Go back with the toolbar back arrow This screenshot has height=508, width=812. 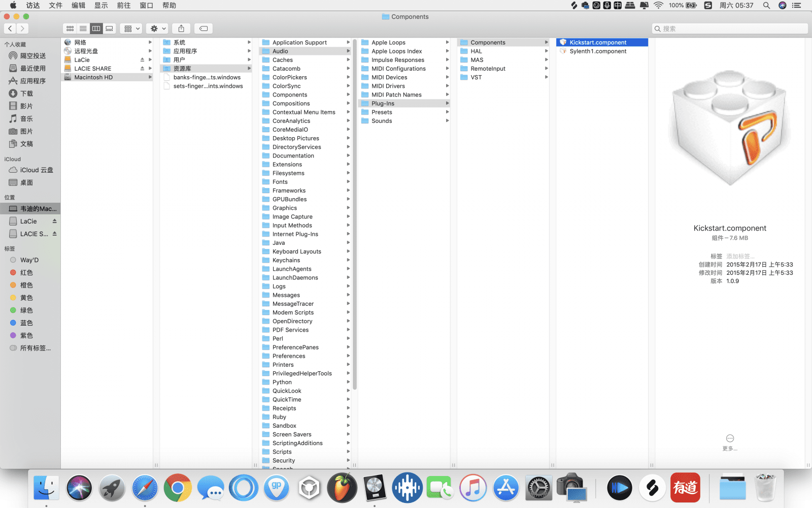pos(10,28)
